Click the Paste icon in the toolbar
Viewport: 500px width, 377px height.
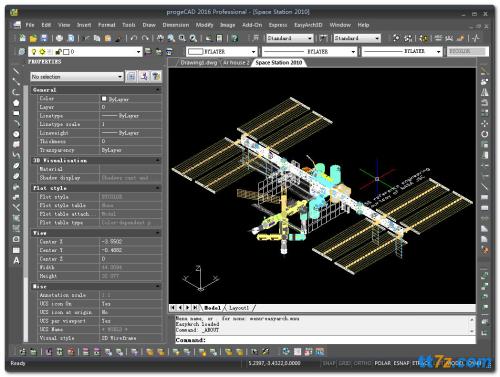pos(107,38)
